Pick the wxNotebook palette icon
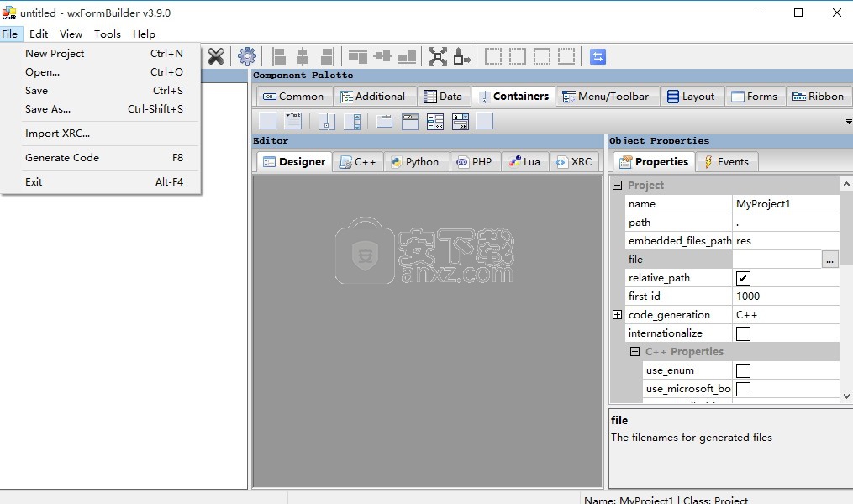853x504 pixels. (385, 121)
